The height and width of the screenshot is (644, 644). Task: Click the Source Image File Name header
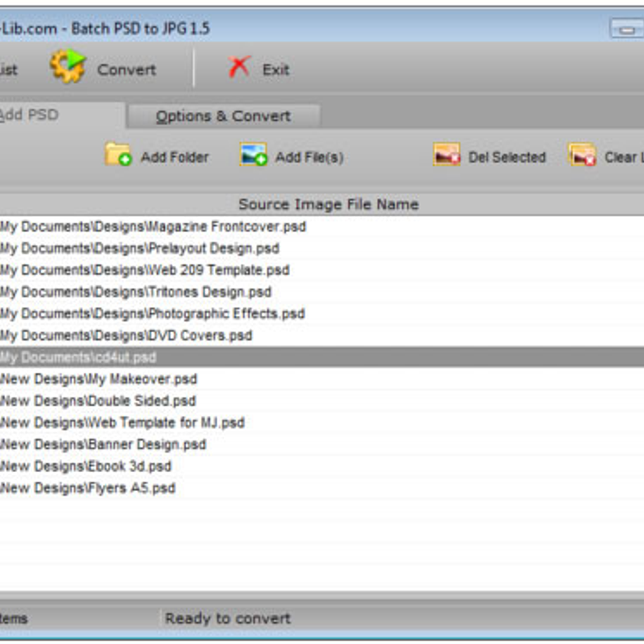point(328,204)
